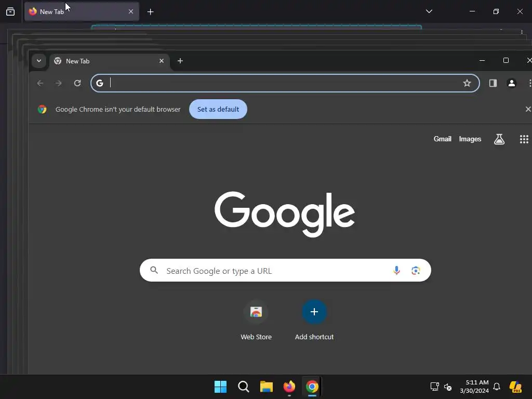532x399 pixels.
Task: Open a new tab in Firefox
Action: 150,12
